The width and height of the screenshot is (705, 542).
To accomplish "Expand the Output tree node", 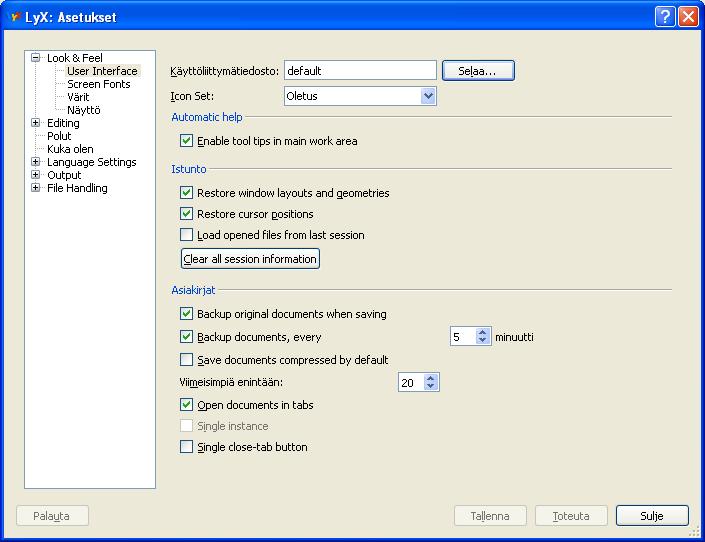I will 36,175.
